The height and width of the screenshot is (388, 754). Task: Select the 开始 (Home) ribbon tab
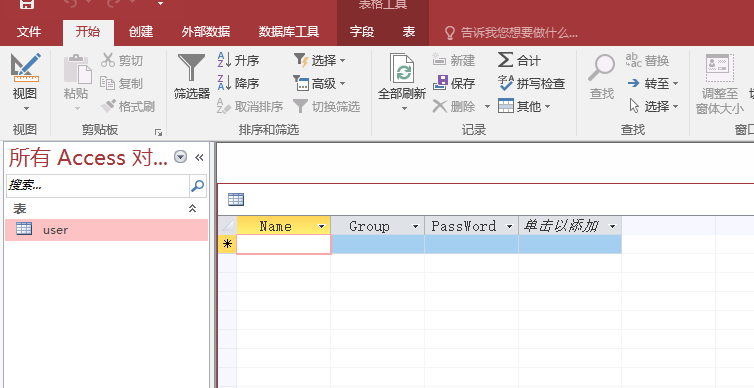(x=88, y=32)
